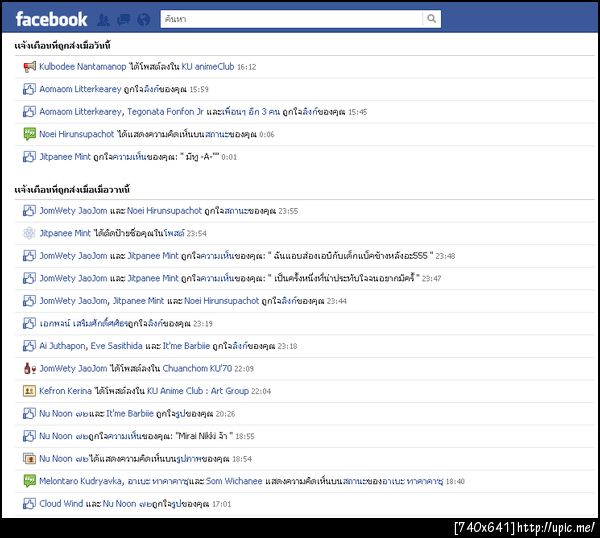Click like icon on 17:01 notification
Image resolution: width=600 pixels, height=538 pixels.
click(x=29, y=504)
